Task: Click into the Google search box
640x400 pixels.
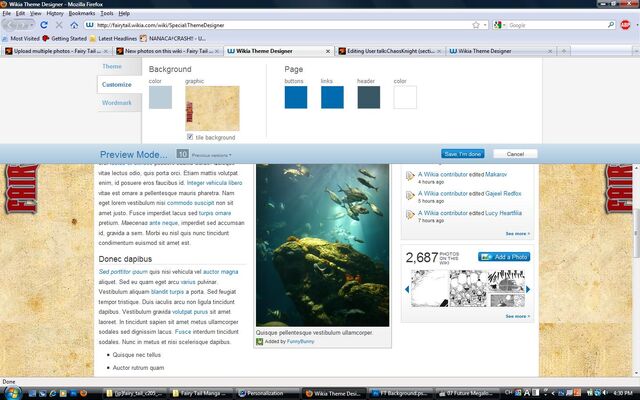Action: pos(557,25)
